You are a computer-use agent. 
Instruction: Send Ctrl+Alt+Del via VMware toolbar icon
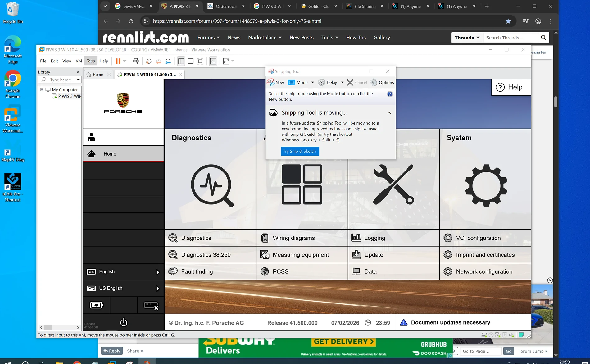(x=136, y=61)
